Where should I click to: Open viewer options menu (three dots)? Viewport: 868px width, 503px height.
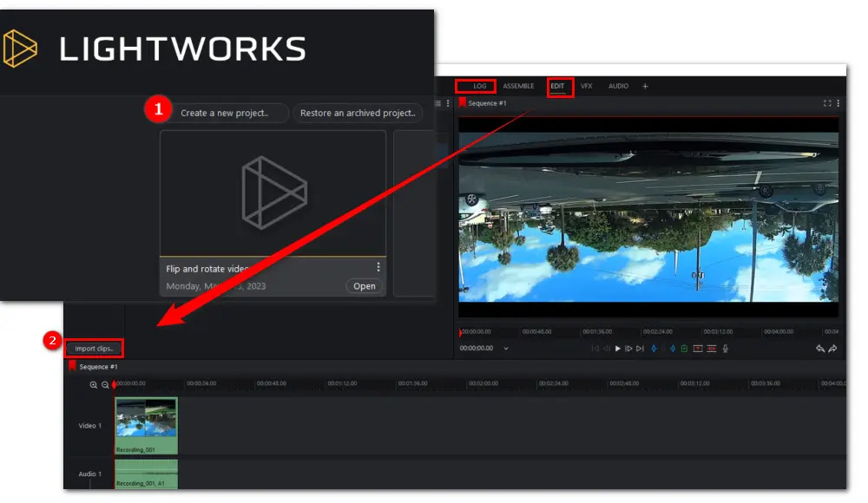pyautogui.click(x=838, y=103)
